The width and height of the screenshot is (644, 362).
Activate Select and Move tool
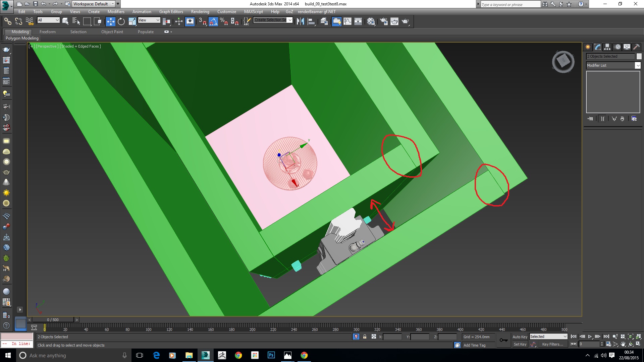(x=110, y=21)
